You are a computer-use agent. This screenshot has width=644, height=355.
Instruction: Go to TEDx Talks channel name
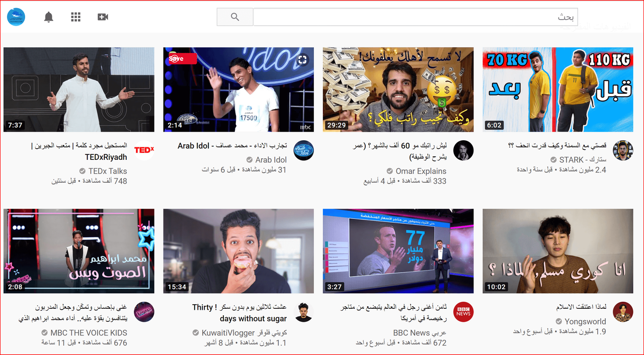(x=108, y=171)
